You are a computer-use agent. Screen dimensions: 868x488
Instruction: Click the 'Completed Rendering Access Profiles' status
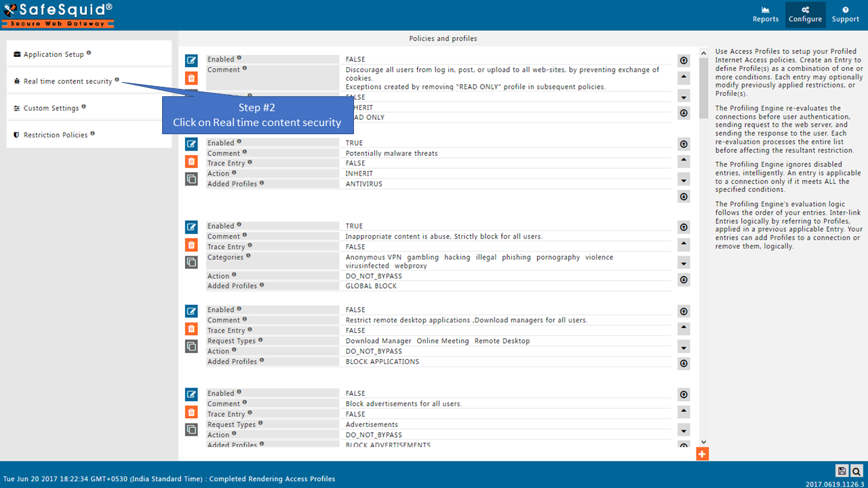click(272, 479)
